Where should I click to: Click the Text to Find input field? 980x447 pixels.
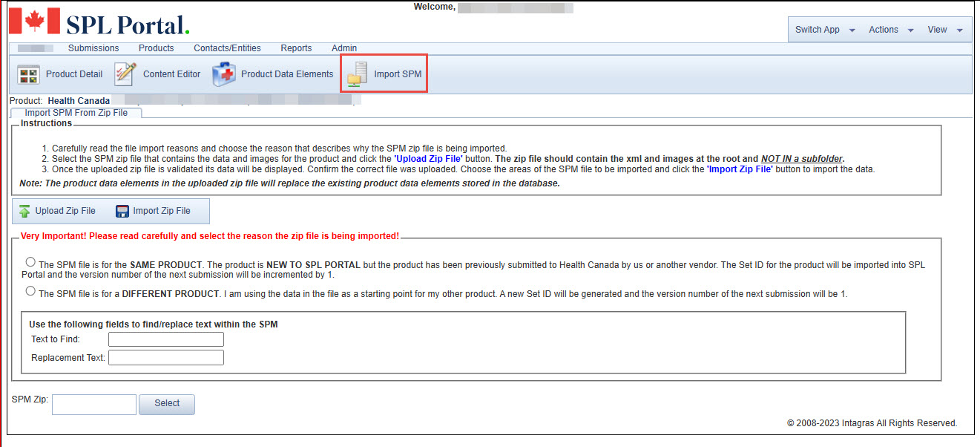[x=166, y=339]
